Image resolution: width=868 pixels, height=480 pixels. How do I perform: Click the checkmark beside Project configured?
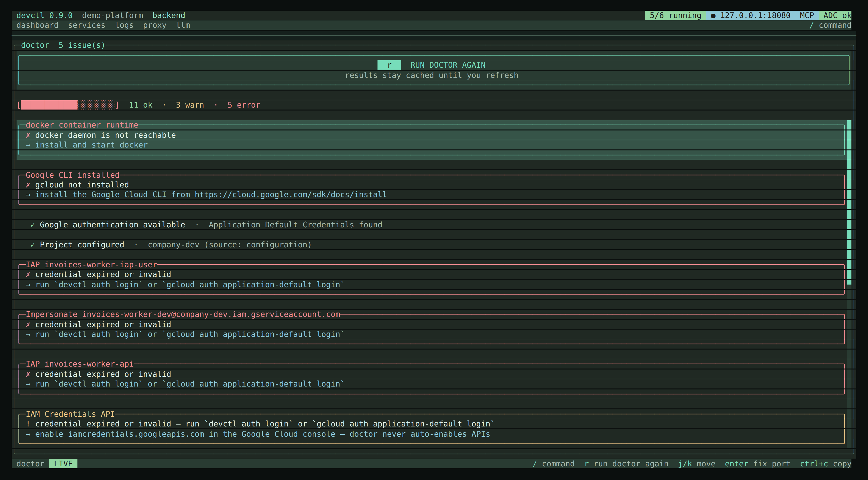pyautogui.click(x=33, y=245)
